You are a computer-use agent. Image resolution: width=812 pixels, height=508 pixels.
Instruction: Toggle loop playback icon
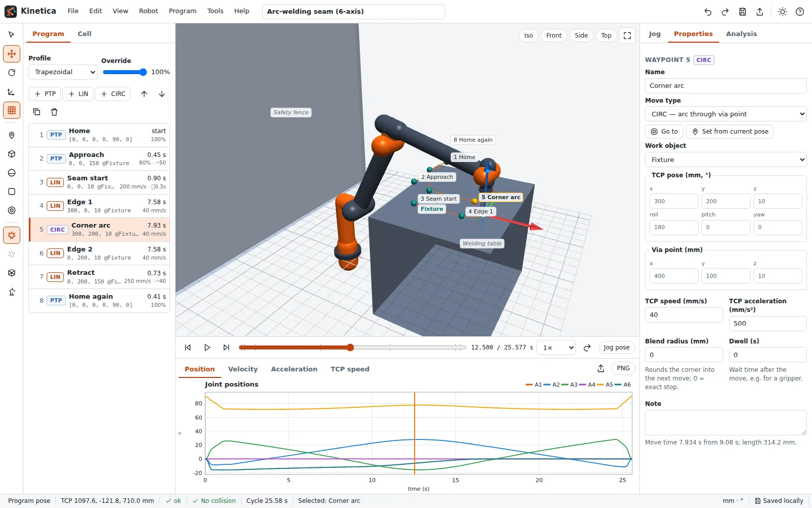(x=587, y=347)
